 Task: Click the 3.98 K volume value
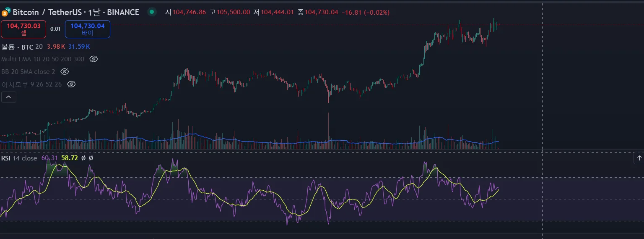pos(56,47)
